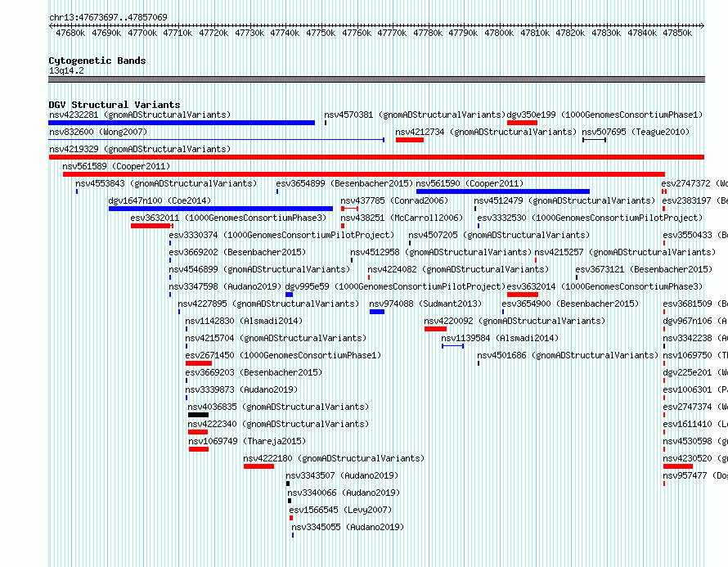The width and height of the screenshot is (728, 567).
Task: Click esv3632011 variant label
Action: [228, 218]
